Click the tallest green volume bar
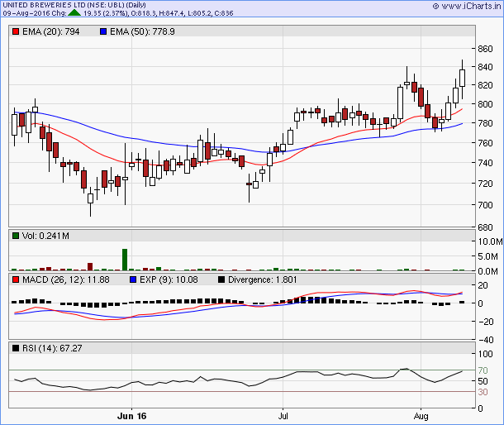 point(125,260)
